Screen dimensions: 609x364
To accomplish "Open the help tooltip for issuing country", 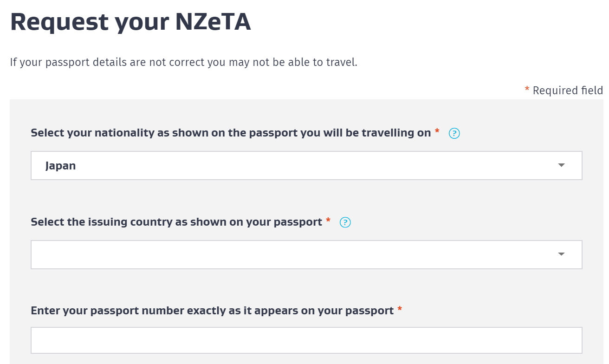I will coord(345,223).
